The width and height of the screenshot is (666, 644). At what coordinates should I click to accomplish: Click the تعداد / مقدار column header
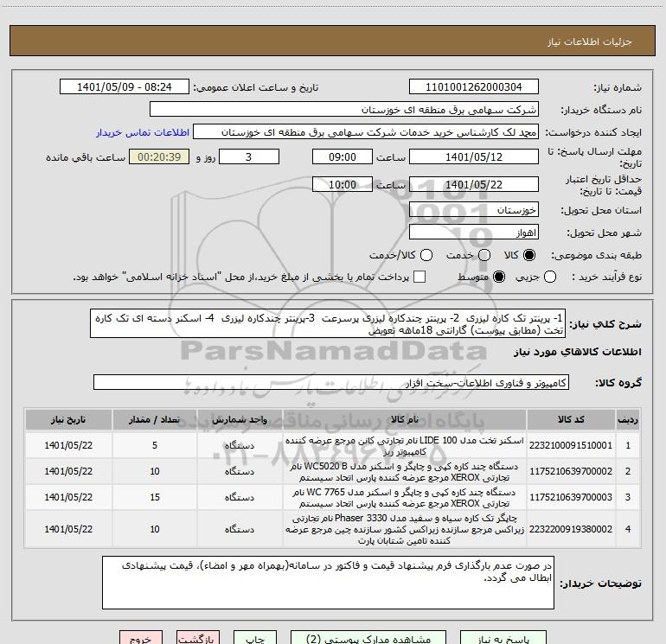tap(155, 420)
